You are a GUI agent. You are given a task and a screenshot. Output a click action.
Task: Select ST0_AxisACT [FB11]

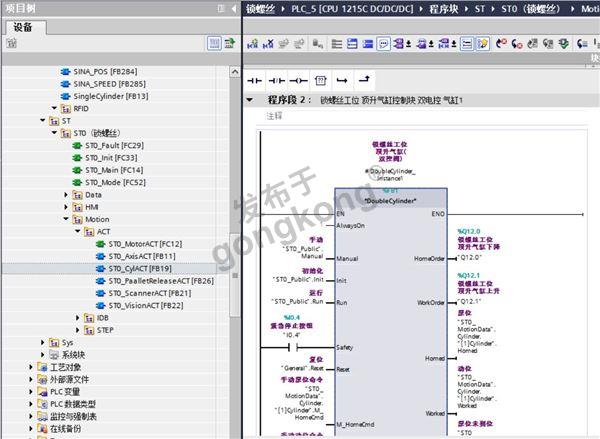(142, 256)
